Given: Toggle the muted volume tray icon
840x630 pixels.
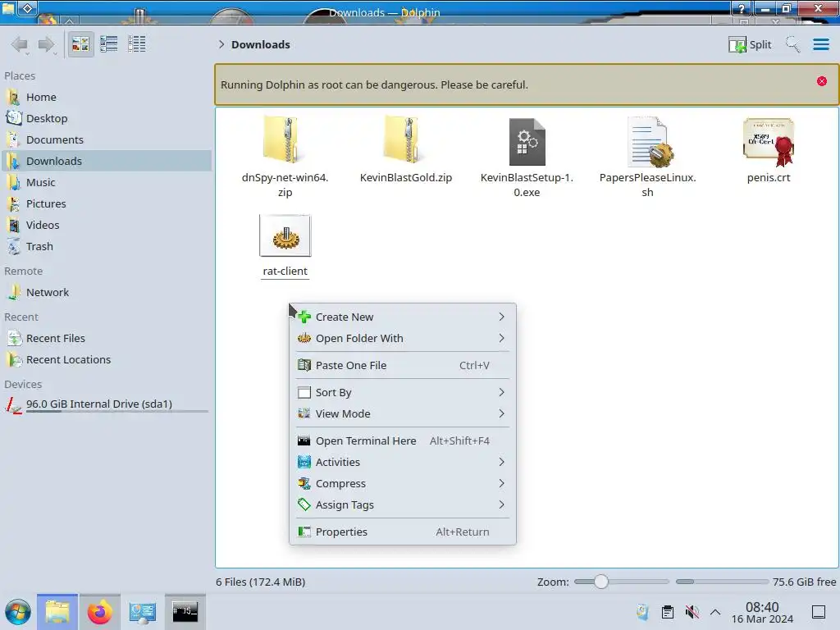Looking at the screenshot, I should click(692, 612).
